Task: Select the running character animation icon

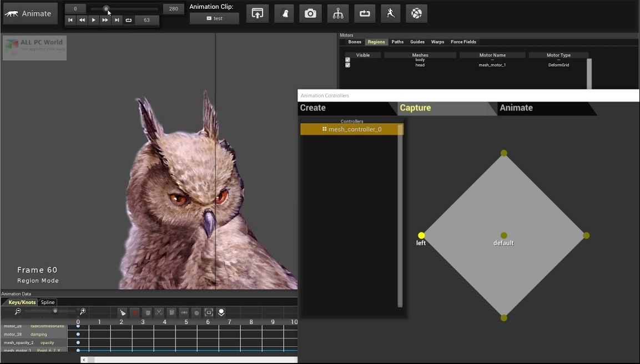Action: pyautogui.click(x=390, y=13)
